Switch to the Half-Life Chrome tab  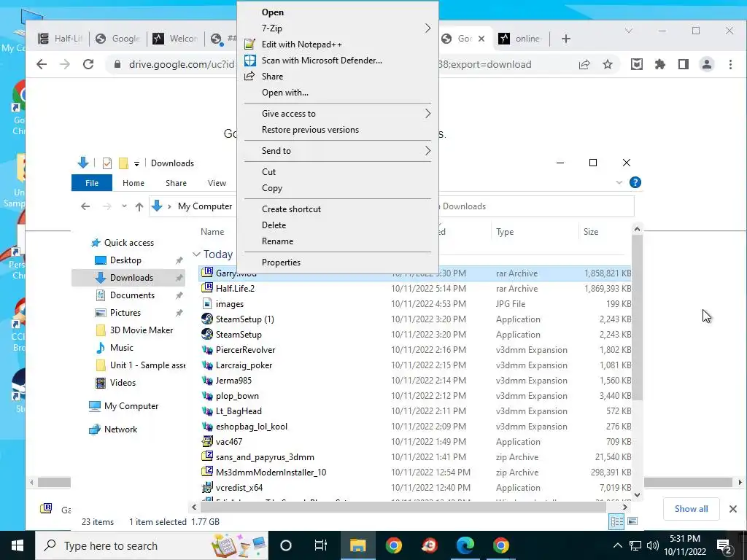click(60, 39)
